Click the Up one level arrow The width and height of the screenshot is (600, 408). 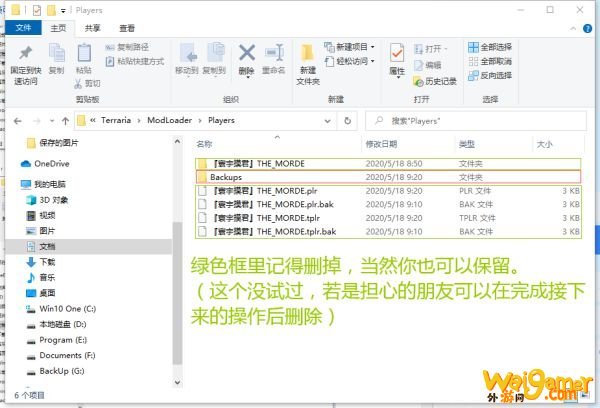(65, 121)
